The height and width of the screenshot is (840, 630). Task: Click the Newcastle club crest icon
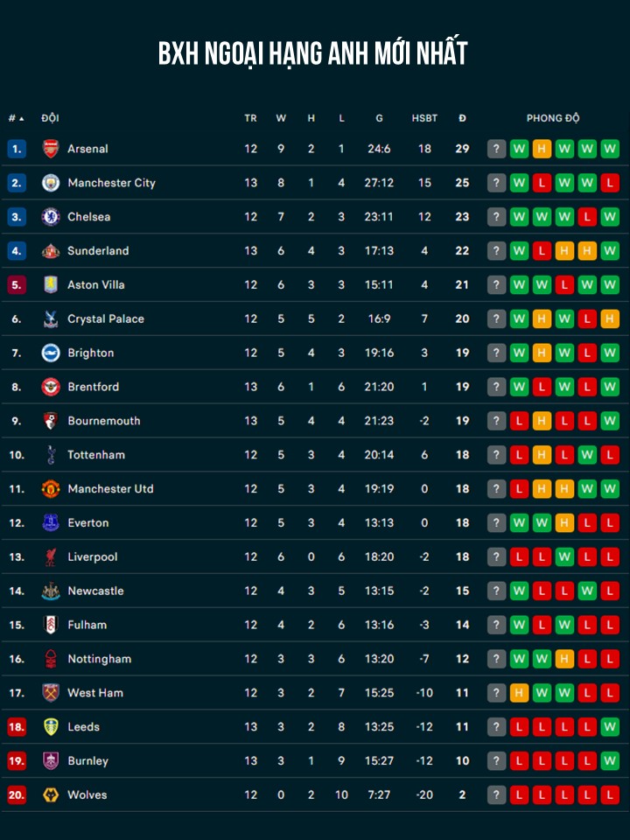[51, 591]
